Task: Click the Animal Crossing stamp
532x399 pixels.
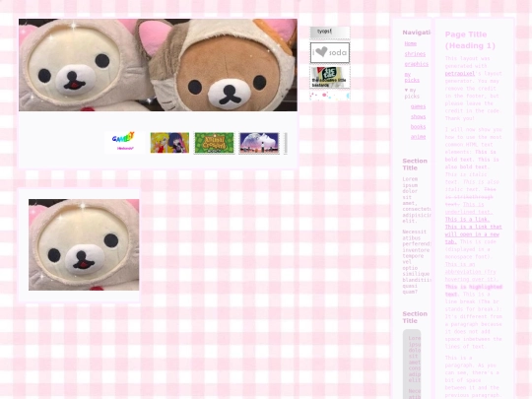Action: (x=214, y=143)
